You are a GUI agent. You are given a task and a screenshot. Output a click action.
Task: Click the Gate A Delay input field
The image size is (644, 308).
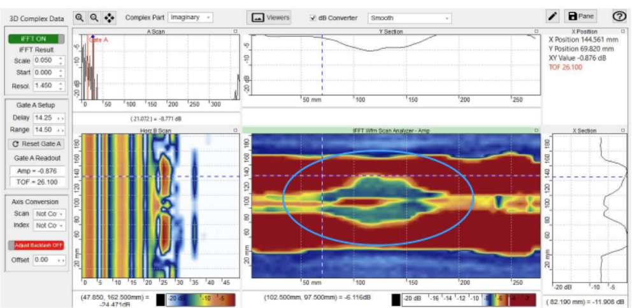click(49, 118)
